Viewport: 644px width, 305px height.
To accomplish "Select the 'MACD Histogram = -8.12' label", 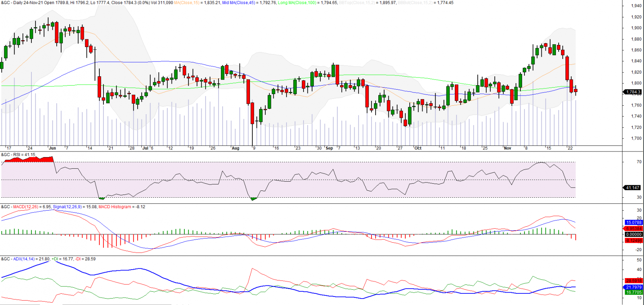I will (122, 207).
